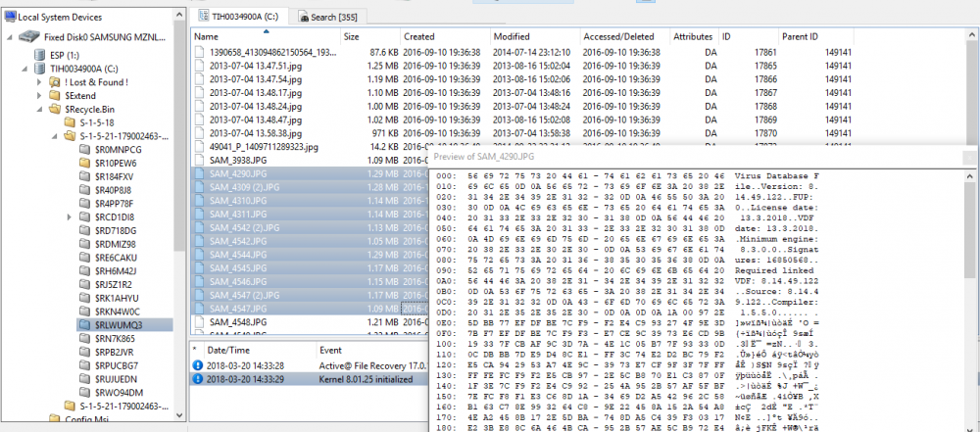Click the $RCD1DI8 folder icon
980x432 pixels.
[x=85, y=216]
